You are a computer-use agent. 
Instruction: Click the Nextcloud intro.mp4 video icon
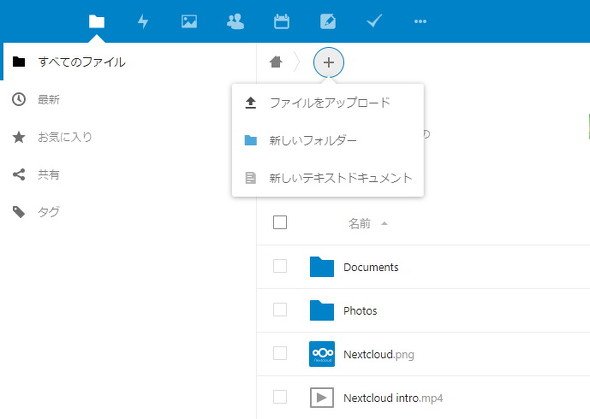(x=322, y=398)
